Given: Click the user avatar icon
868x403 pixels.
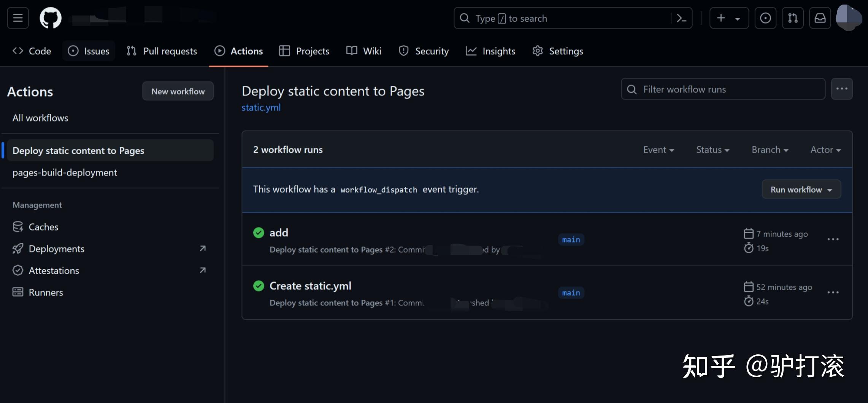Looking at the screenshot, I should point(849,17).
